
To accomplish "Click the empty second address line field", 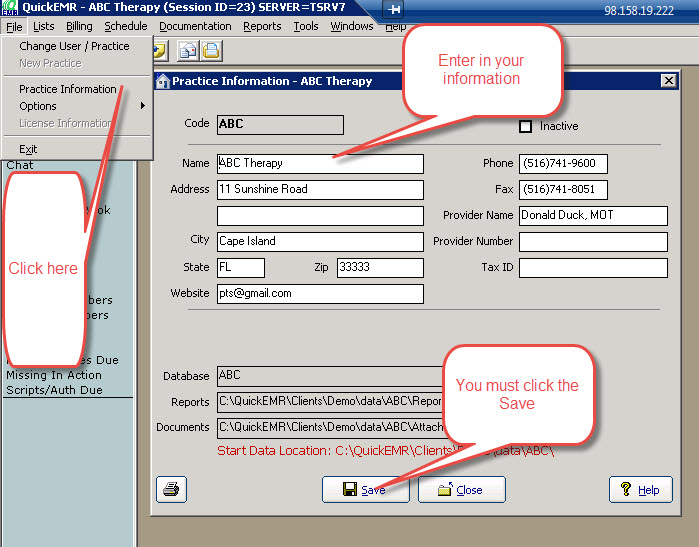I will [x=320, y=216].
